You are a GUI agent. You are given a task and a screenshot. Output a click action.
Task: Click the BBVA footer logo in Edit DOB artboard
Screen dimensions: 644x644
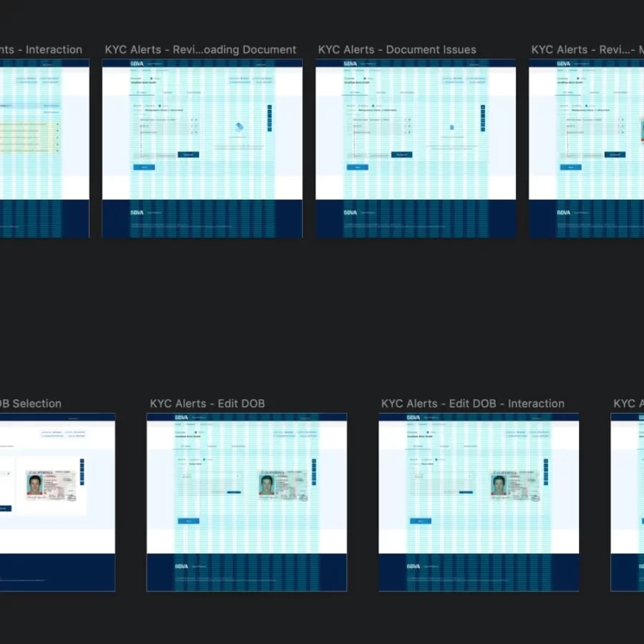pyautogui.click(x=182, y=566)
